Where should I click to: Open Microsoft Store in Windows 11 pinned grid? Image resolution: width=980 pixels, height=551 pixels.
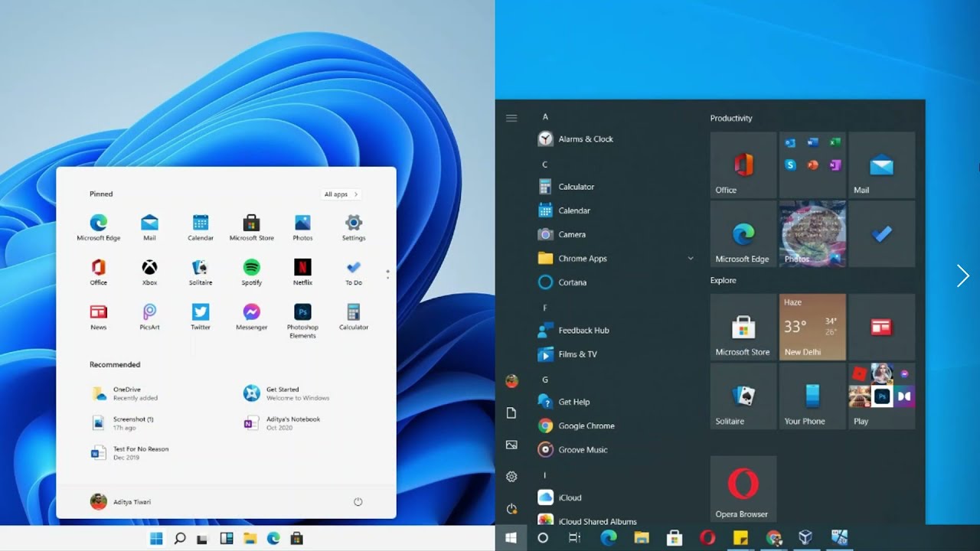coord(251,227)
